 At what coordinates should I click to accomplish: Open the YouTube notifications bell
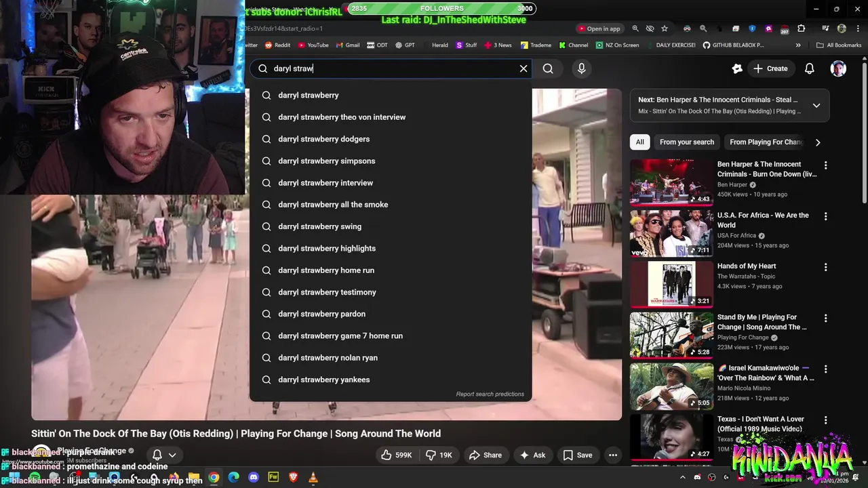809,68
